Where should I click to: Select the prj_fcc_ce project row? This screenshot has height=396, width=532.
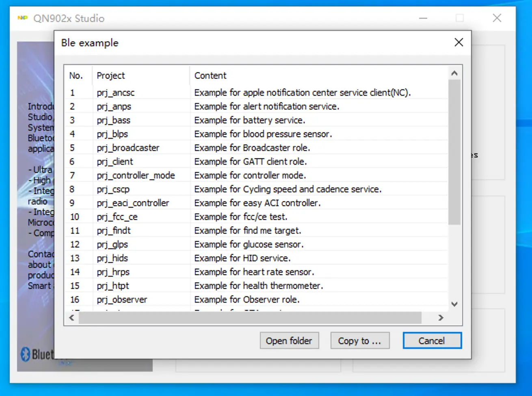tap(257, 217)
